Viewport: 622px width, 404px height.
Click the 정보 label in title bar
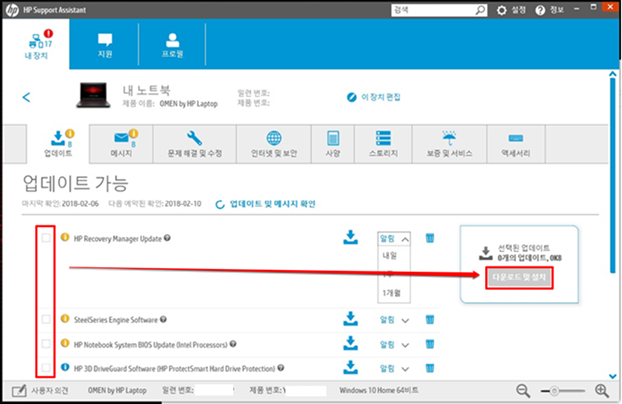(557, 10)
